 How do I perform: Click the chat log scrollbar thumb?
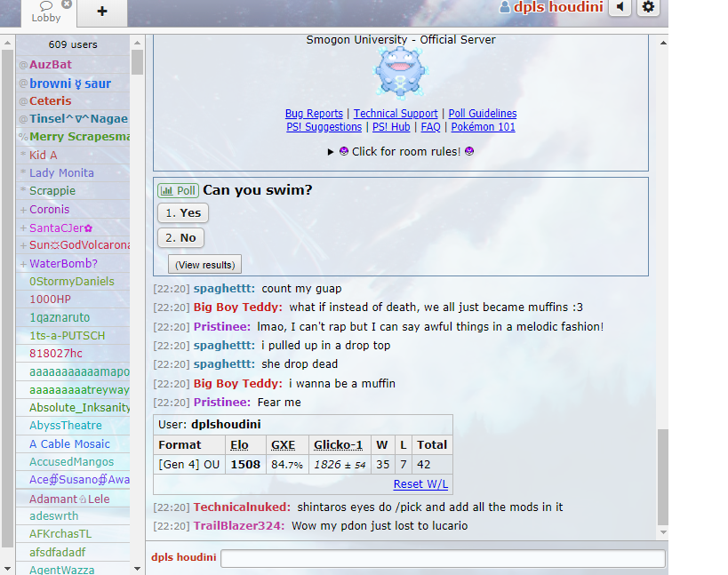(x=663, y=477)
